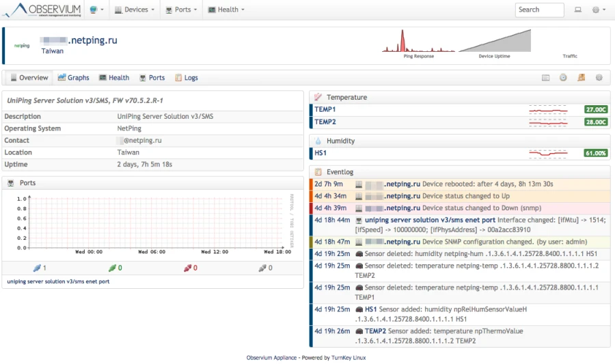Click the blue total ports icon
The height and width of the screenshot is (364, 615).
[37, 268]
